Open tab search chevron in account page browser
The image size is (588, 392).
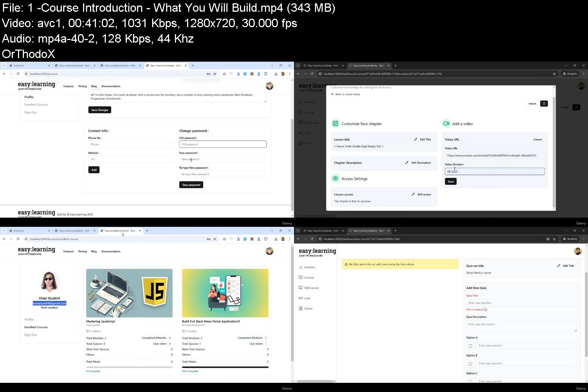pyautogui.click(x=4, y=66)
